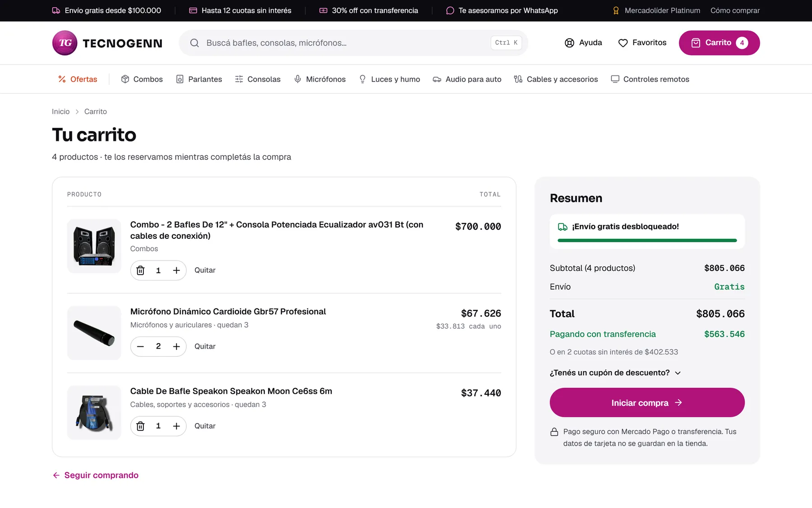
Task: Open Cable De Bafle Speakon title
Action: pos(231,391)
